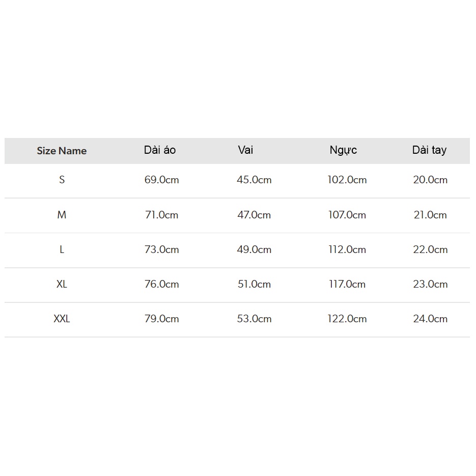Screen dimensions: 476x476
Task: Click the Size Name column header
Action: [62, 151]
